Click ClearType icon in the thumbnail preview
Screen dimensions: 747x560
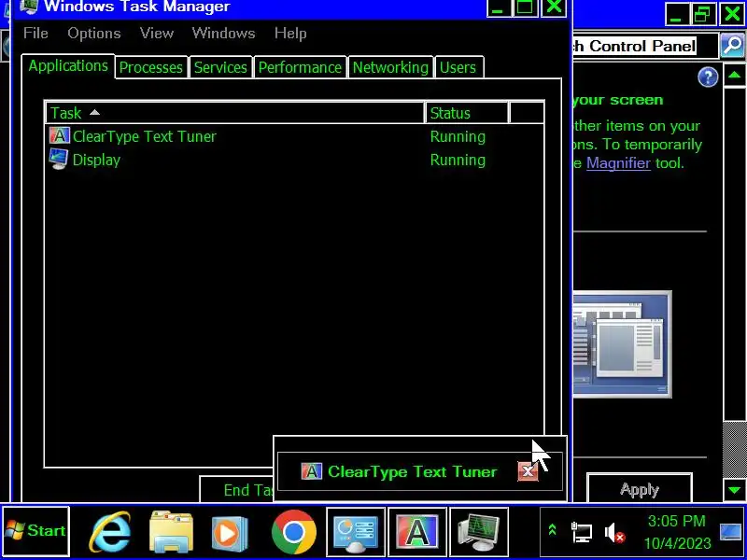tap(312, 471)
